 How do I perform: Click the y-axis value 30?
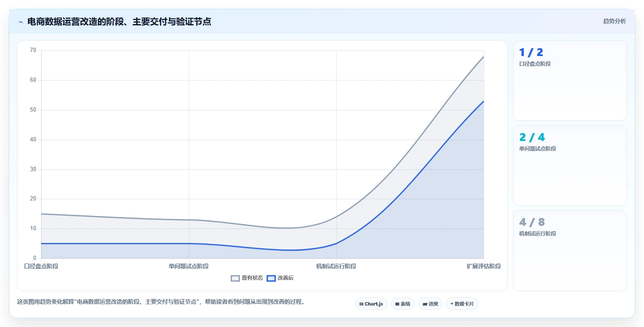click(x=33, y=169)
